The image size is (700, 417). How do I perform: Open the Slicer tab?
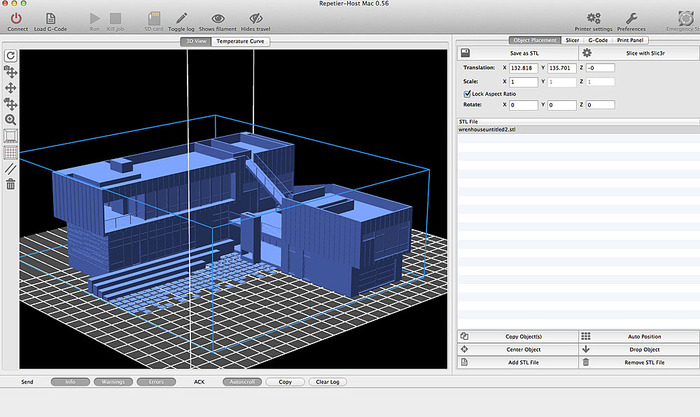click(571, 40)
